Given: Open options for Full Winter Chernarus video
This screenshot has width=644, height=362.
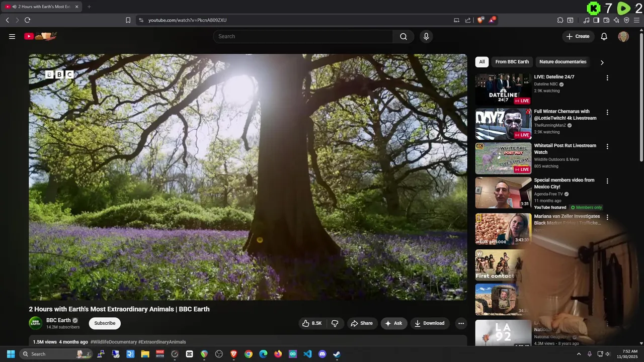Looking at the screenshot, I should [607, 113].
